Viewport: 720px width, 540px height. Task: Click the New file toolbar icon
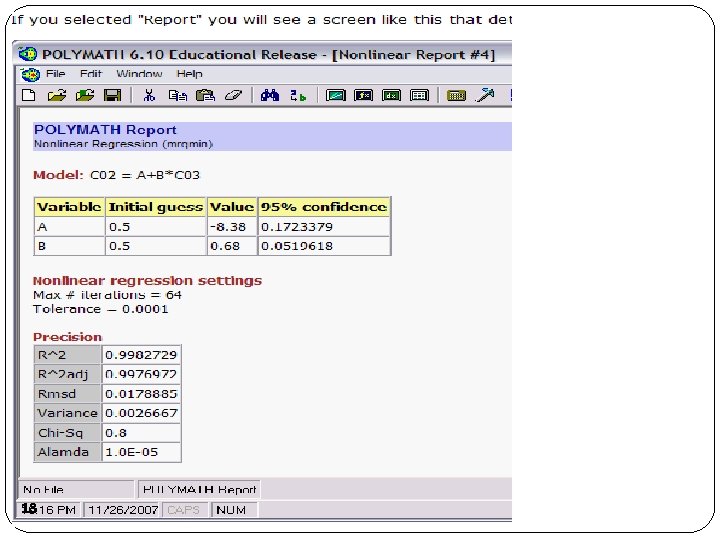[x=28, y=95]
